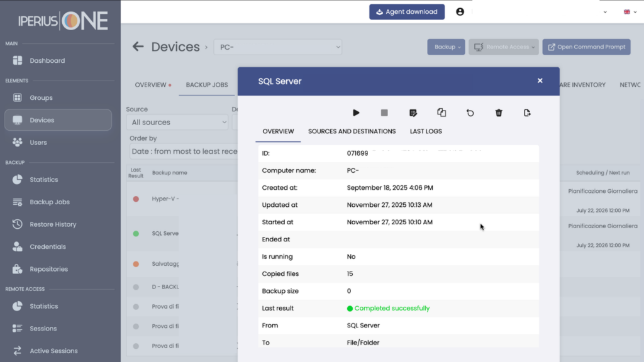The height and width of the screenshot is (362, 644).
Task: Select Repositories in the sidebar
Action: click(48, 269)
